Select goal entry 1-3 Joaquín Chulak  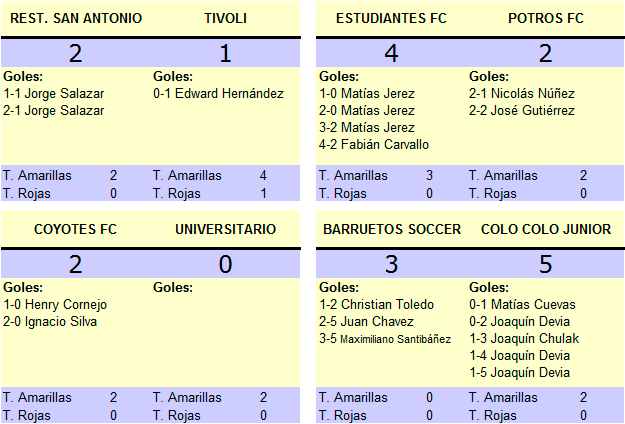tap(524, 339)
